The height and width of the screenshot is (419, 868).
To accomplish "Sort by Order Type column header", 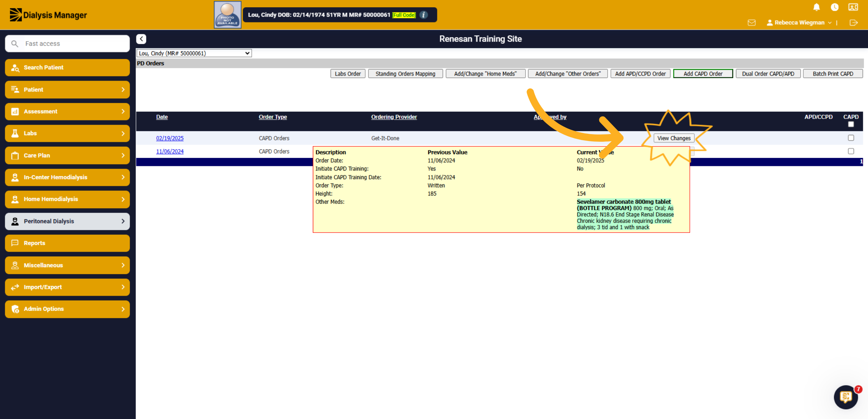I will pos(273,117).
